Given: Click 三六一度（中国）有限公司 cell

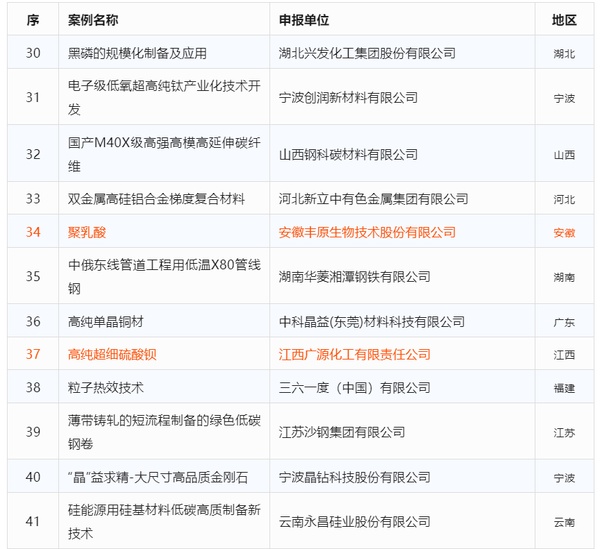Looking at the screenshot, I should point(354,388).
